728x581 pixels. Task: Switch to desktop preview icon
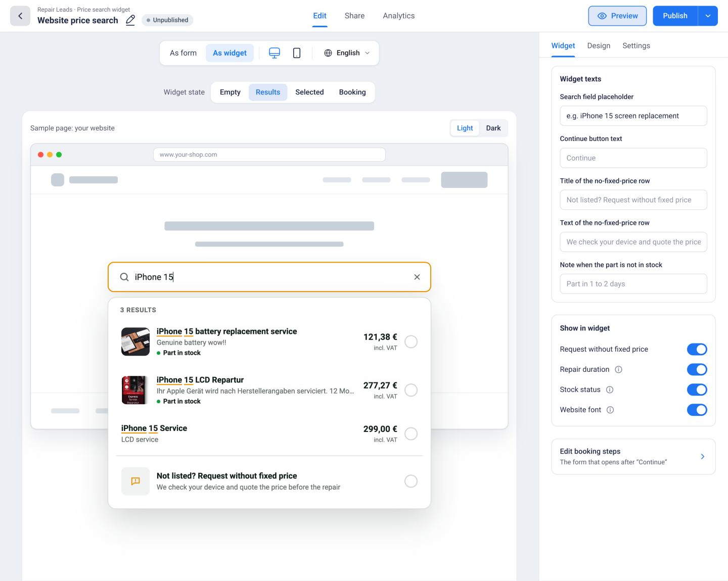[x=275, y=53]
